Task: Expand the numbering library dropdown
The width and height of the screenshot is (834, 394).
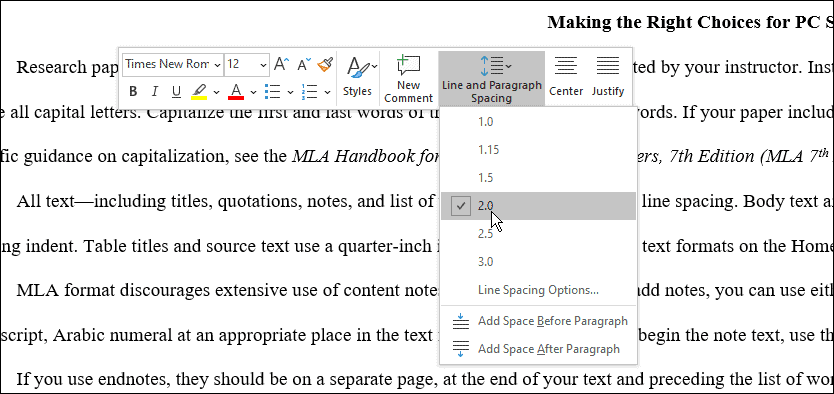Action: 327,92
